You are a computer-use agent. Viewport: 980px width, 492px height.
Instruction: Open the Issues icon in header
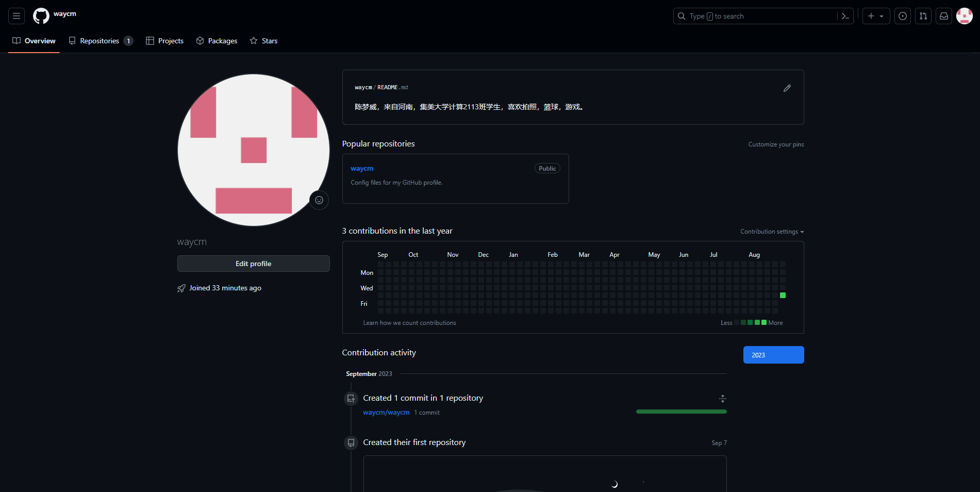point(903,16)
